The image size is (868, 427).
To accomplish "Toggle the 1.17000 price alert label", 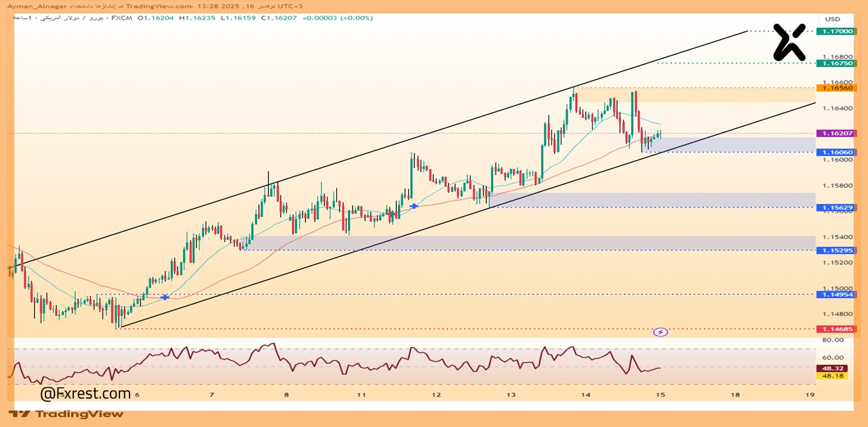I will point(840,32).
